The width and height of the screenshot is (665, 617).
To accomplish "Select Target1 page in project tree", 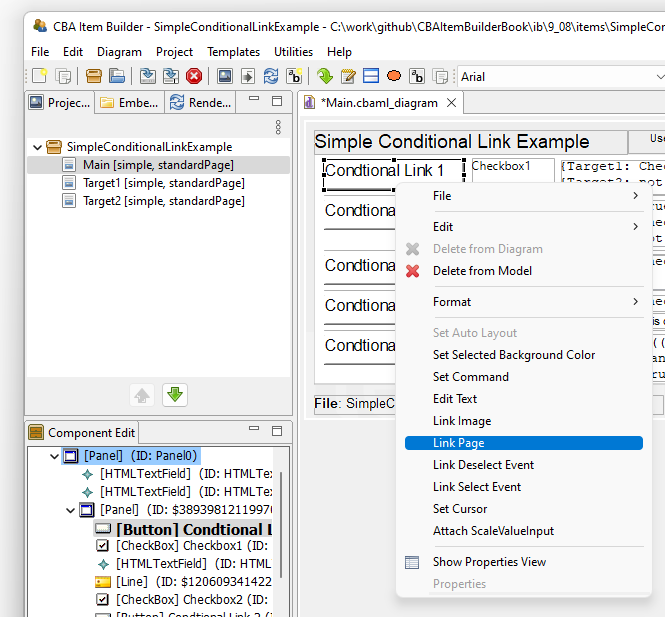I will point(163,183).
